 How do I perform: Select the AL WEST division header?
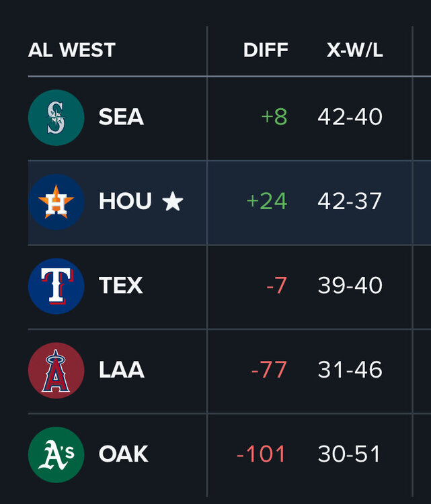(x=72, y=50)
